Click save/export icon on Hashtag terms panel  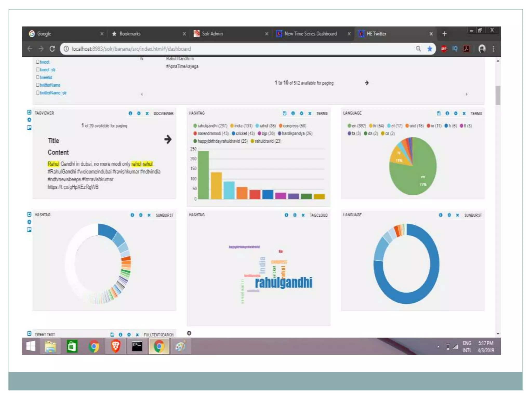click(x=284, y=113)
